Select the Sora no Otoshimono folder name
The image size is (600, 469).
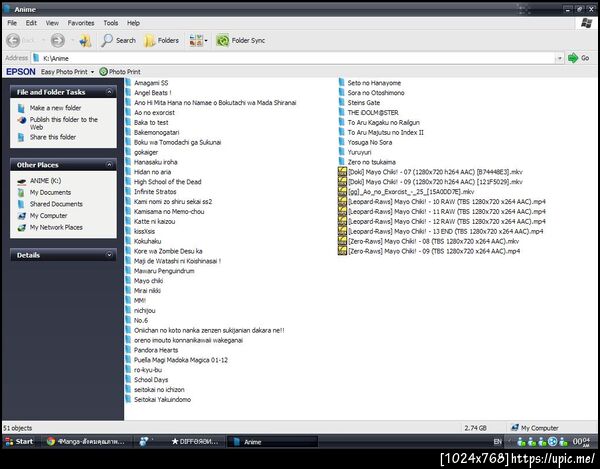[376, 93]
